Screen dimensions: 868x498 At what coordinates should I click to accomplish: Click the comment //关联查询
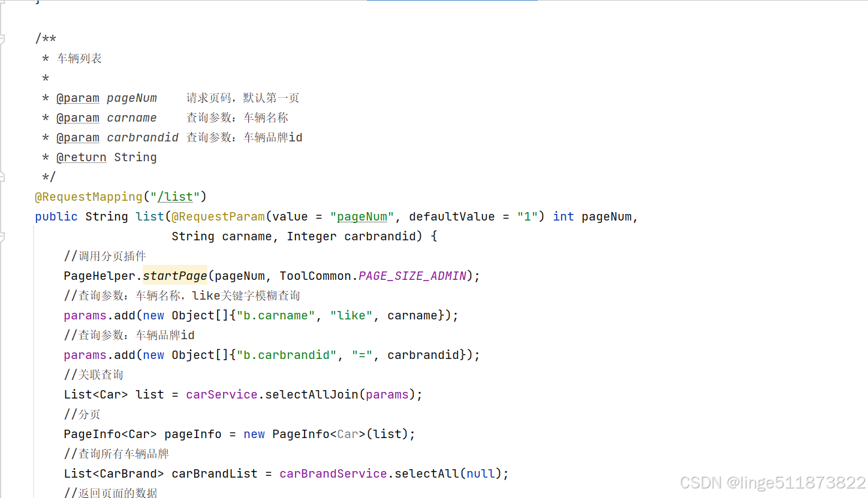[94, 375]
